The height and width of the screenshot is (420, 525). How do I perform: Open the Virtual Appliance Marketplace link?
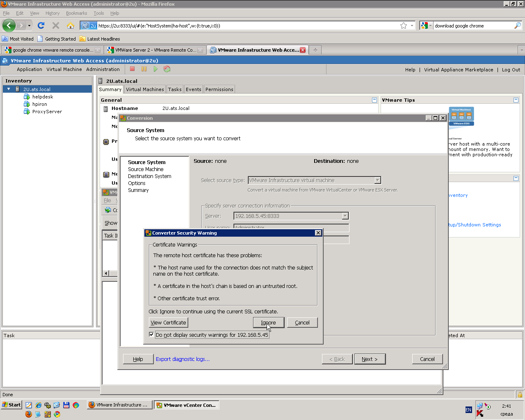[x=459, y=70]
